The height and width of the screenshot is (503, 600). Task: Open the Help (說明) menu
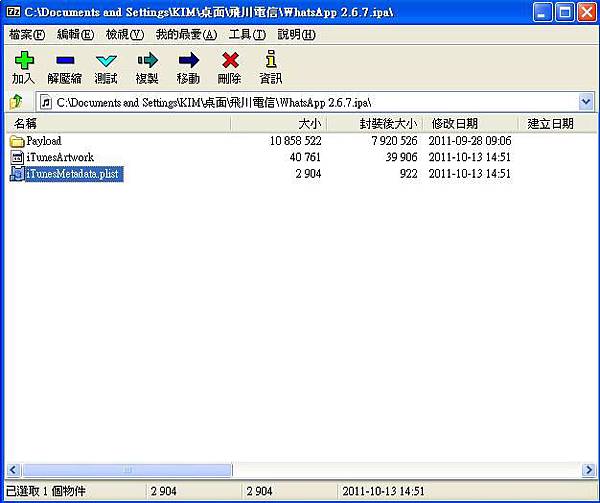pos(297,35)
